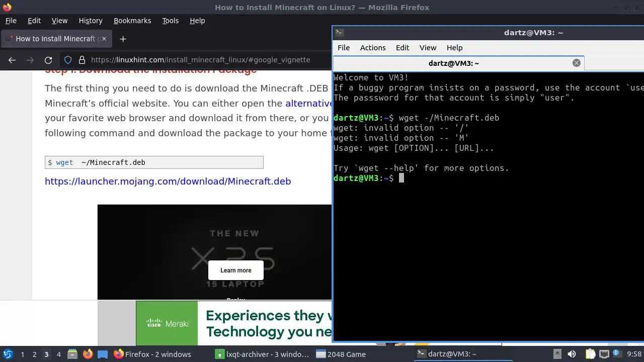
Task: Click the terminal window title bar icon
Action: point(339,33)
